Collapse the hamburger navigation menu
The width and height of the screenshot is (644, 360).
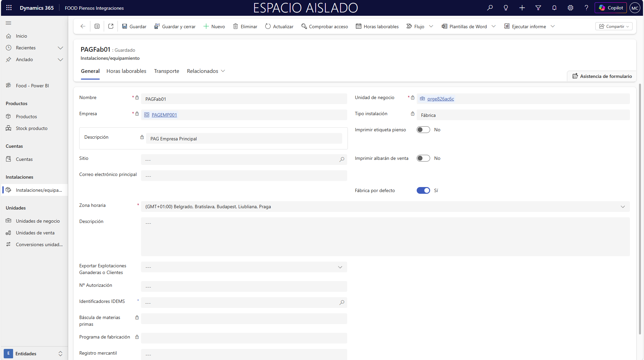click(9, 23)
